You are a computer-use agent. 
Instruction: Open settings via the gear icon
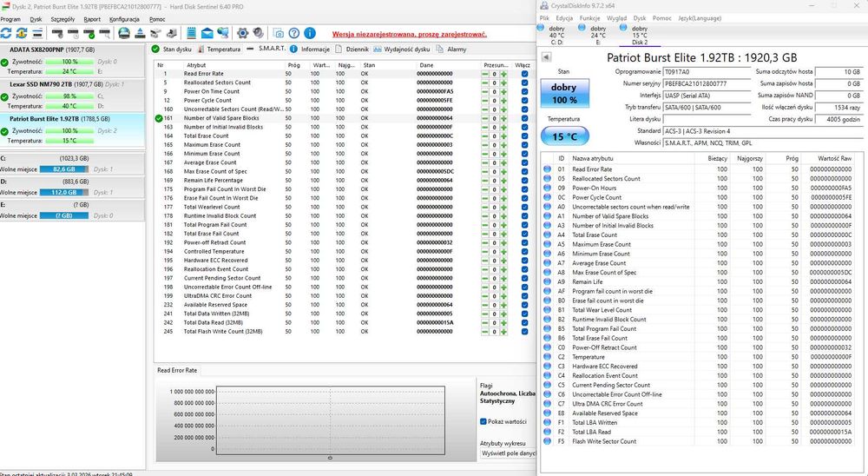242,33
